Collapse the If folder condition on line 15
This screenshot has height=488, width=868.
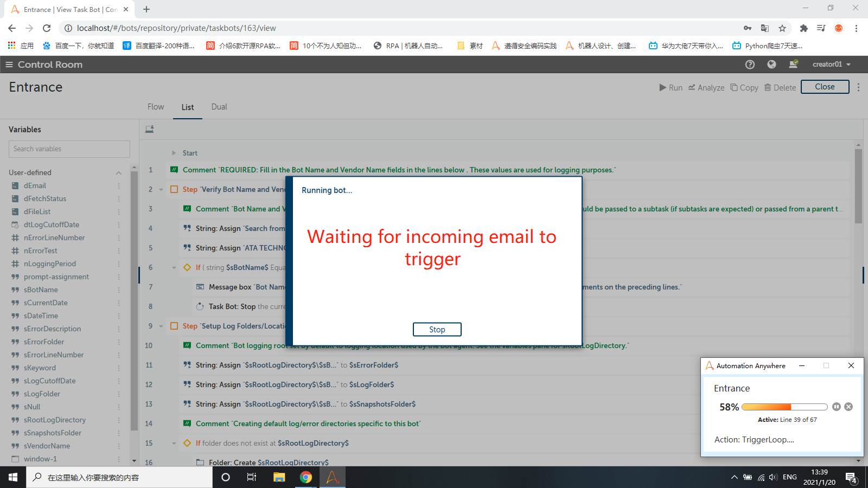click(x=174, y=444)
